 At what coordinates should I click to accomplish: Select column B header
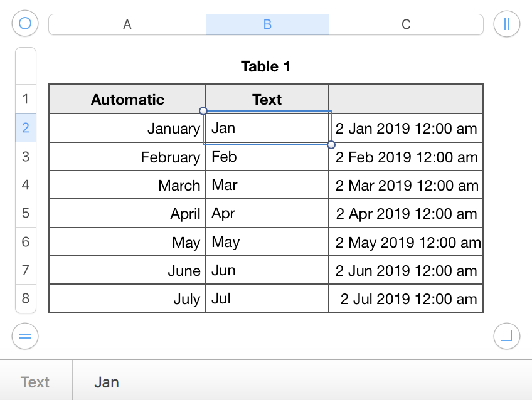(267, 24)
